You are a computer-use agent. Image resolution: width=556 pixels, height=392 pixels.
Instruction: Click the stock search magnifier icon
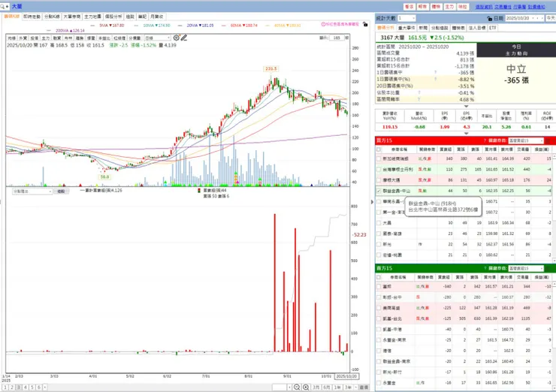tap(2, 6)
